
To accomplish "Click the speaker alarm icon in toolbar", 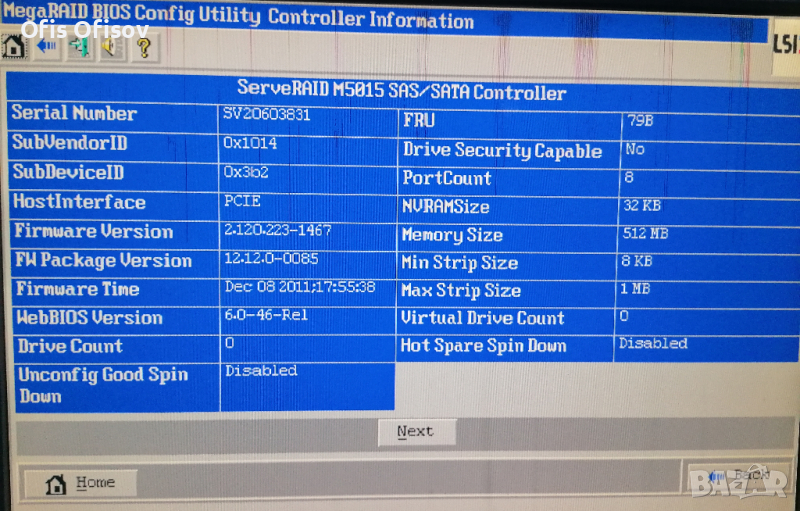I will [x=109, y=47].
